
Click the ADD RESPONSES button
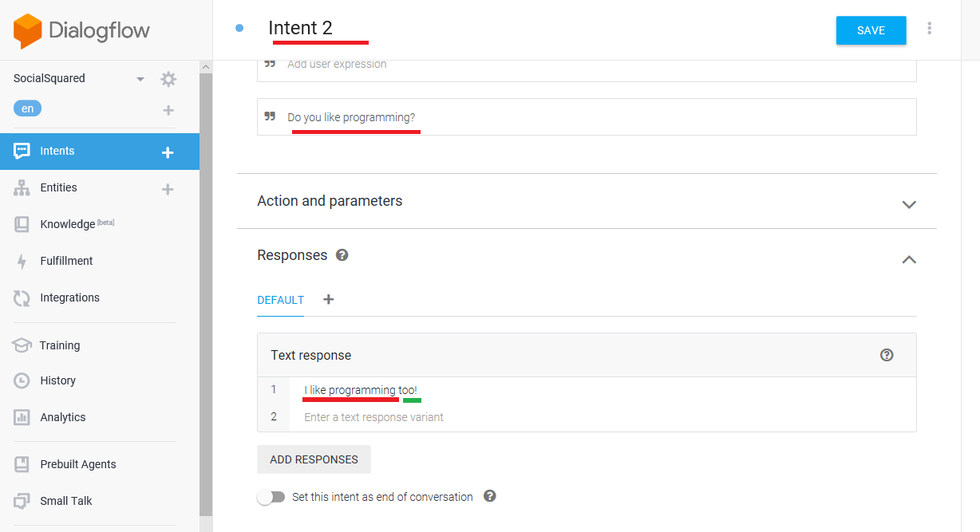(314, 459)
